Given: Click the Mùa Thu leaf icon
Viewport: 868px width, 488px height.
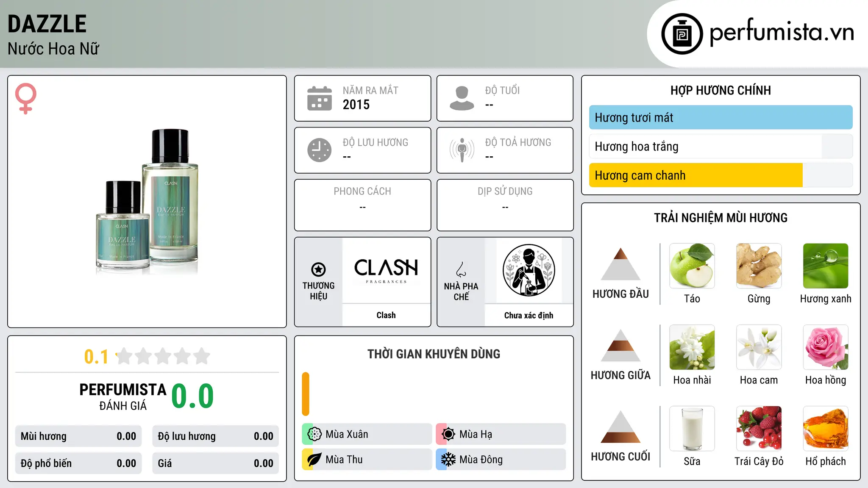Looking at the screenshot, I should pyautogui.click(x=314, y=460).
